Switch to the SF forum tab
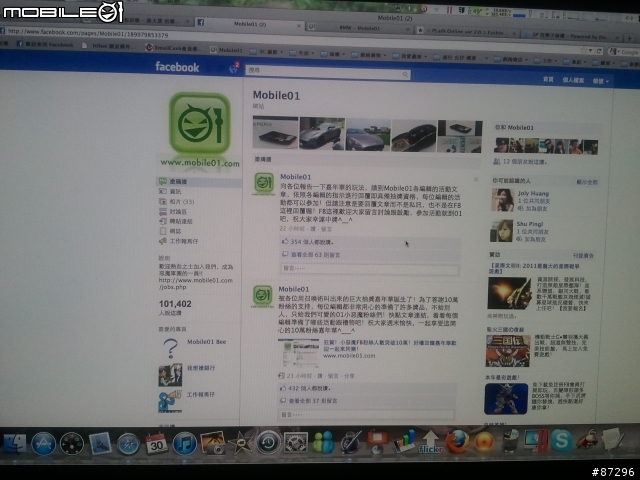 [570, 36]
